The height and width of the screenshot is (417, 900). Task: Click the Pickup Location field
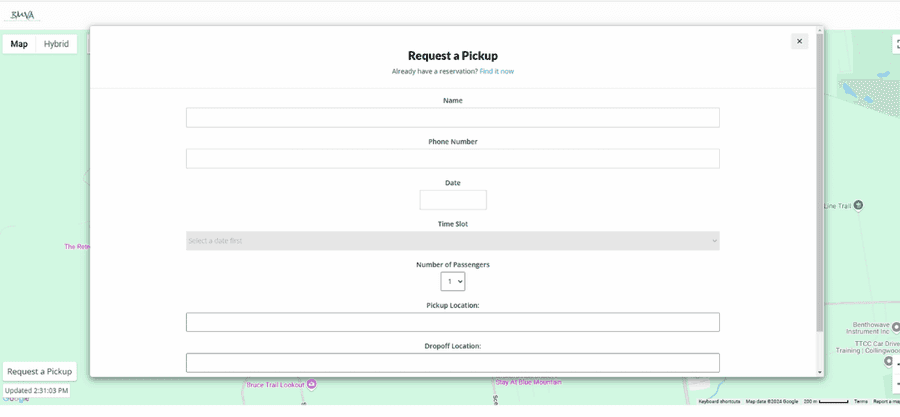tap(452, 322)
